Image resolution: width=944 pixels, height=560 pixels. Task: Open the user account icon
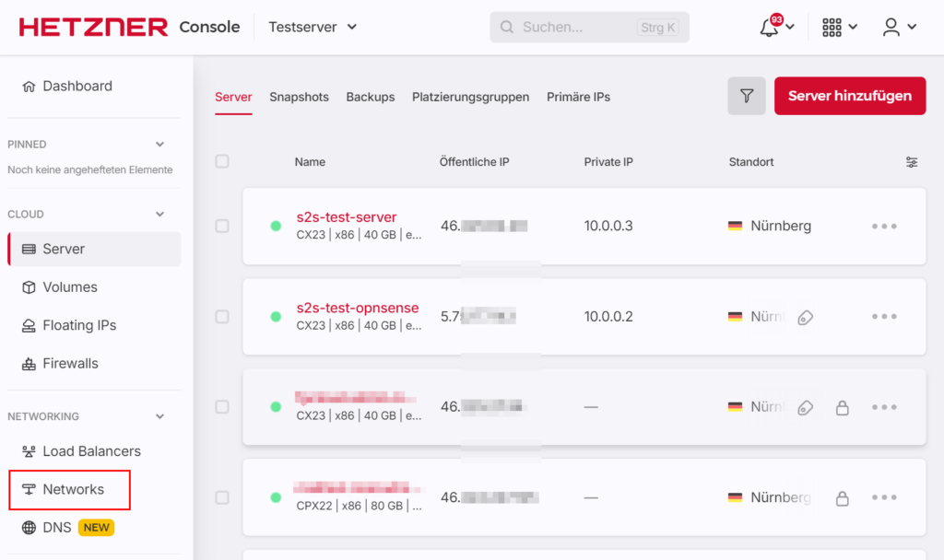tap(891, 27)
